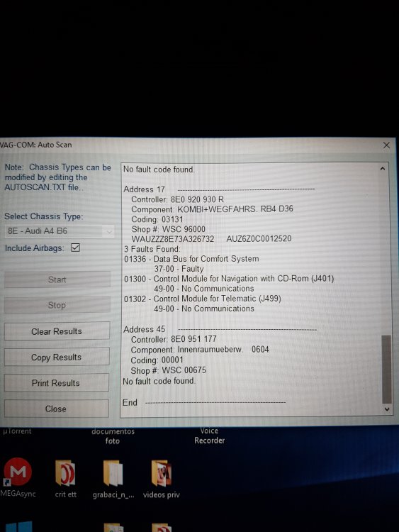Click the greyed-out Stop button
This screenshot has width=399, height=532.
pyautogui.click(x=57, y=305)
